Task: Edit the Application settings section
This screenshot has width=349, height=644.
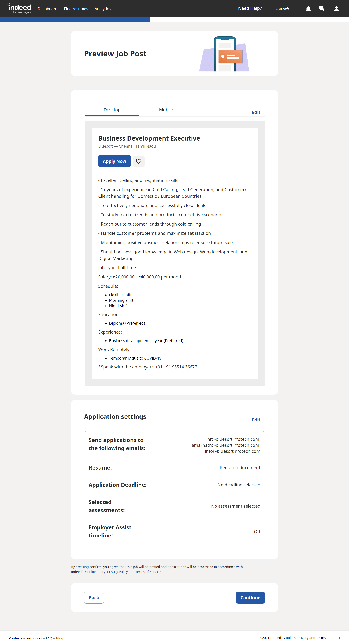Action: pyautogui.click(x=256, y=420)
